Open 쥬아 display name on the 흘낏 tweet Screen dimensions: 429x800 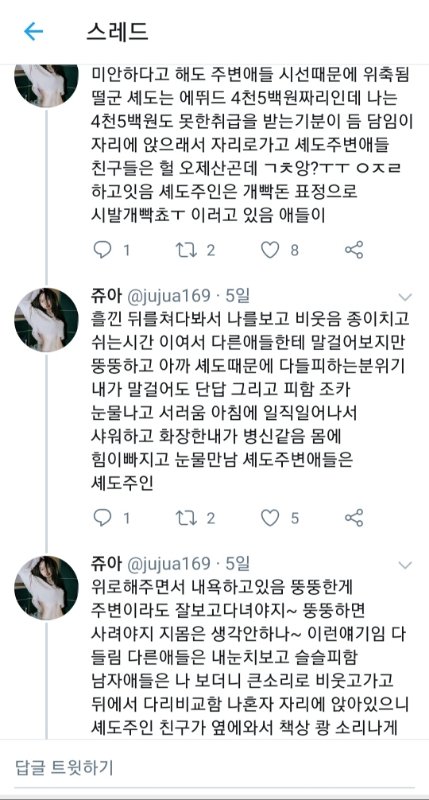pyautogui.click(x=107, y=295)
